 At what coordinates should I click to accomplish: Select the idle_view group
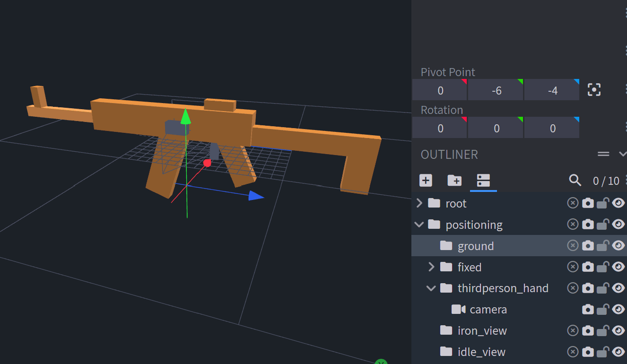[519, 352]
